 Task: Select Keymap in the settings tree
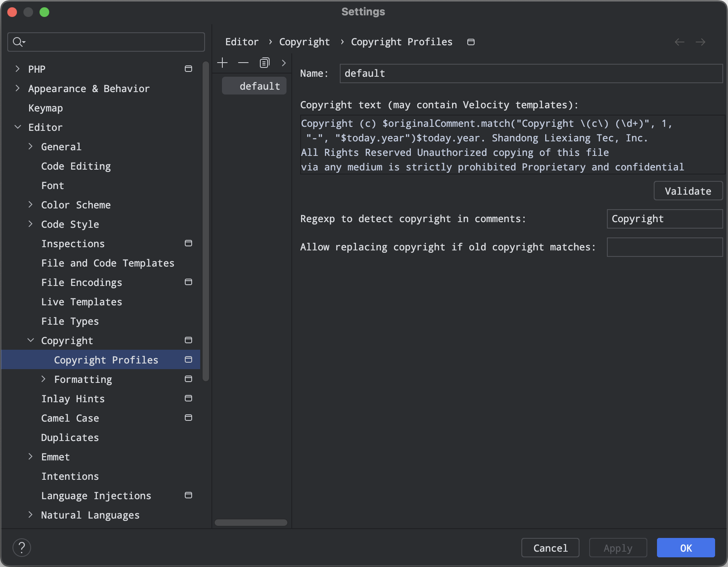pyautogui.click(x=46, y=108)
